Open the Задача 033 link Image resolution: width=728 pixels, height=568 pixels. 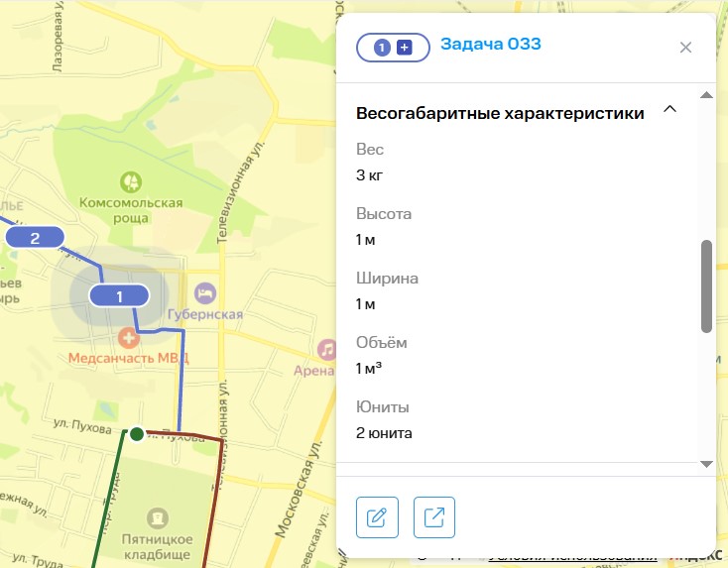click(x=490, y=45)
